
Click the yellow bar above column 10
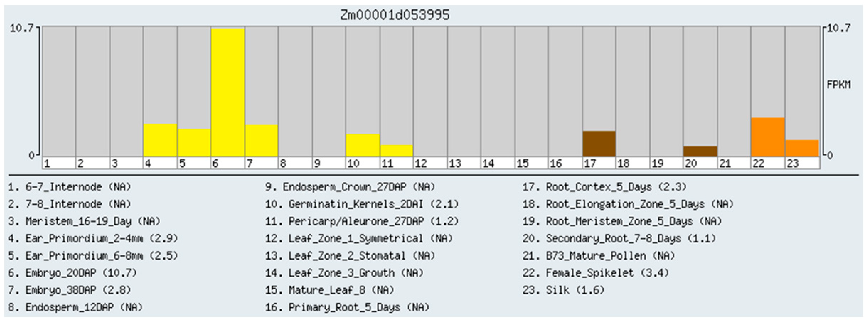coord(363,145)
